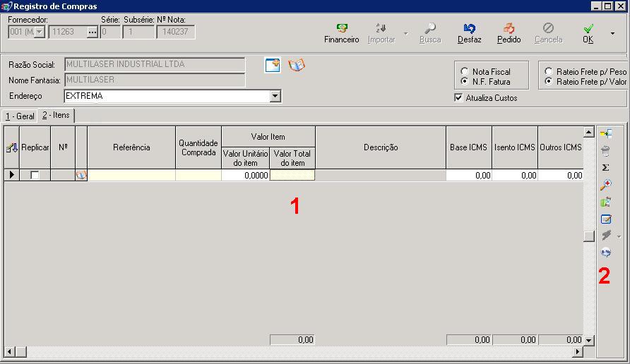
Task: Open the Endereço combo box dropdown
Action: click(x=275, y=96)
